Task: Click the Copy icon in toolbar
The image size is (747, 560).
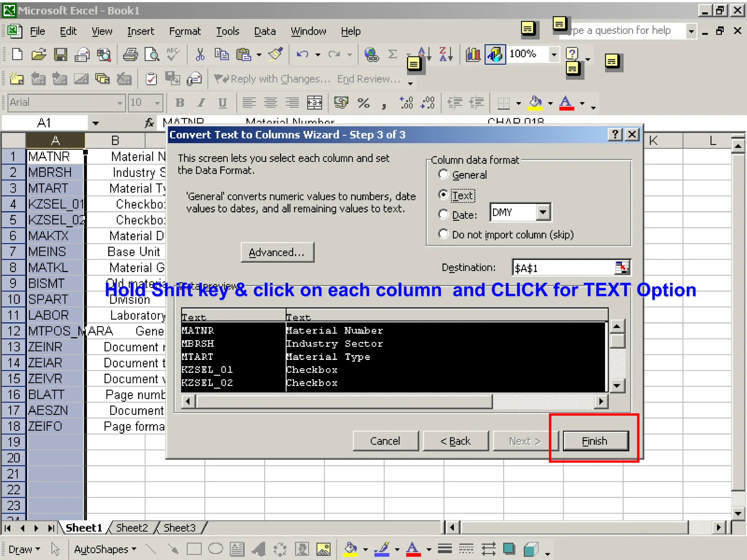Action: 221,55
